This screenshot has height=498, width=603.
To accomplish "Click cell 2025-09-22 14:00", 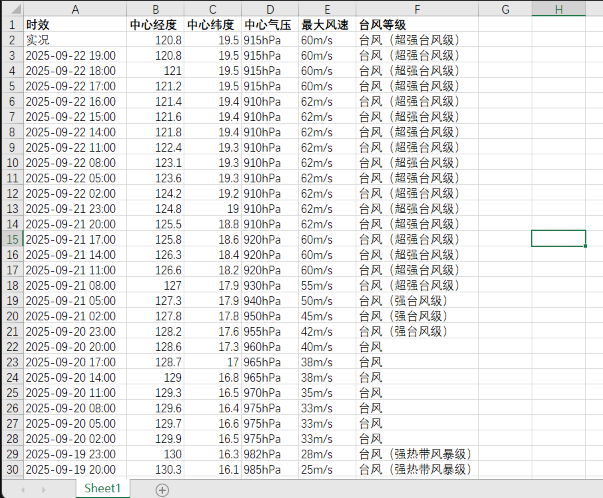I will click(x=75, y=132).
